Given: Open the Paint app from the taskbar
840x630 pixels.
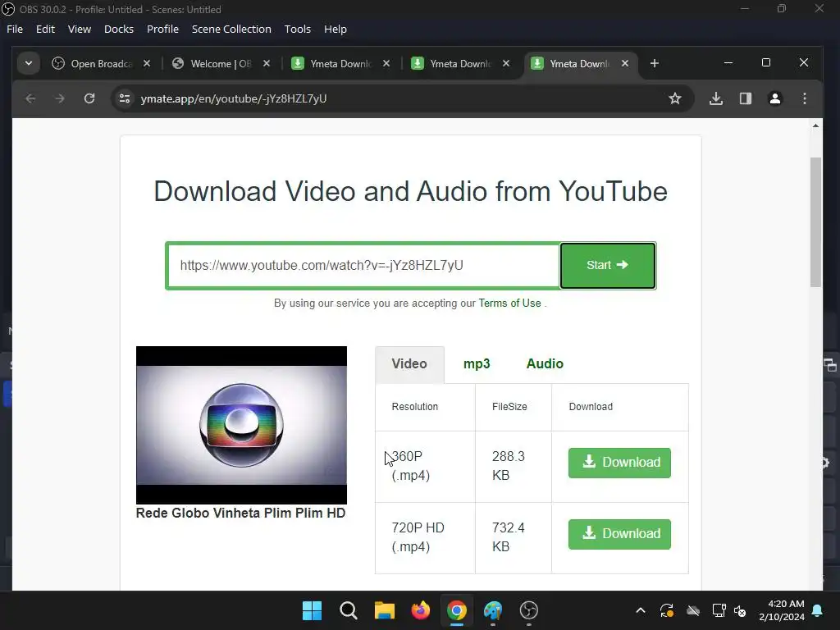Looking at the screenshot, I should click(x=493, y=610).
